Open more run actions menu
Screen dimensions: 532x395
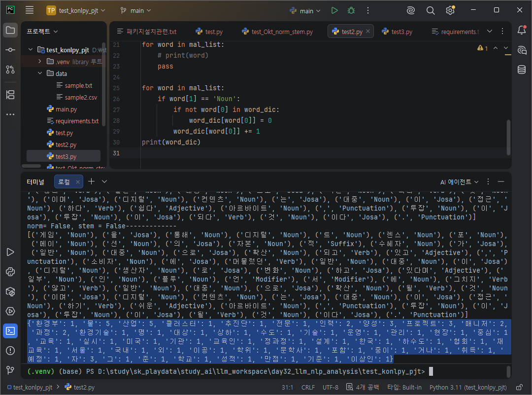click(368, 10)
